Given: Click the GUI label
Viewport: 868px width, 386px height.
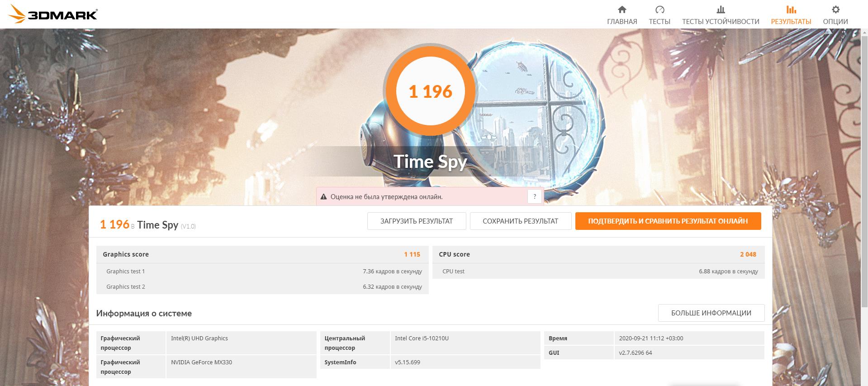Looking at the screenshot, I should 554,353.
